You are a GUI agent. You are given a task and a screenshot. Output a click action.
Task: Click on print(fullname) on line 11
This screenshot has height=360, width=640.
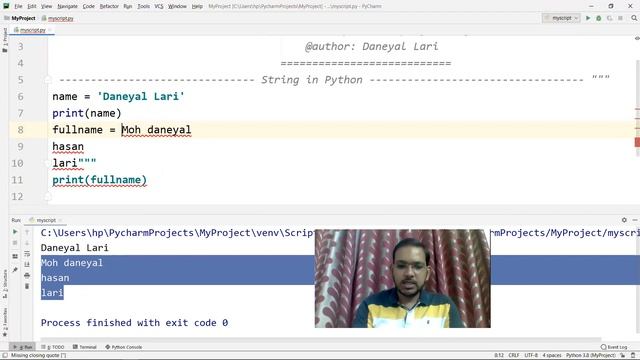(100, 180)
